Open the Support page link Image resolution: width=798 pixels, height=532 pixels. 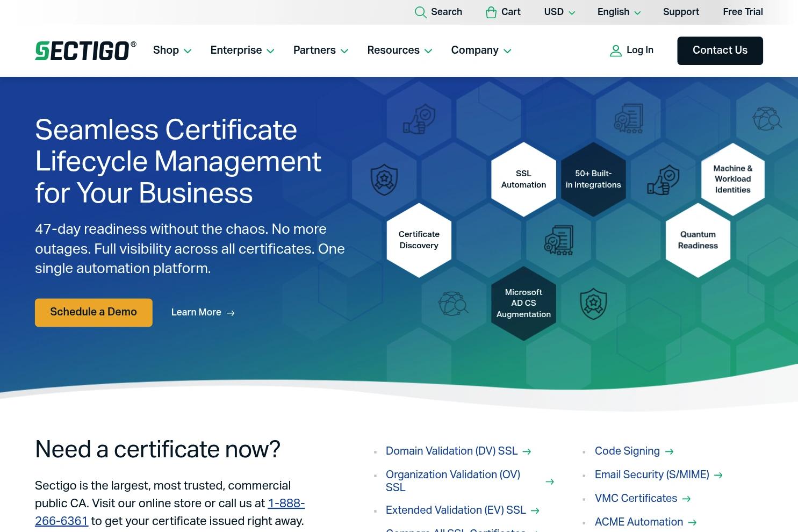[681, 12]
